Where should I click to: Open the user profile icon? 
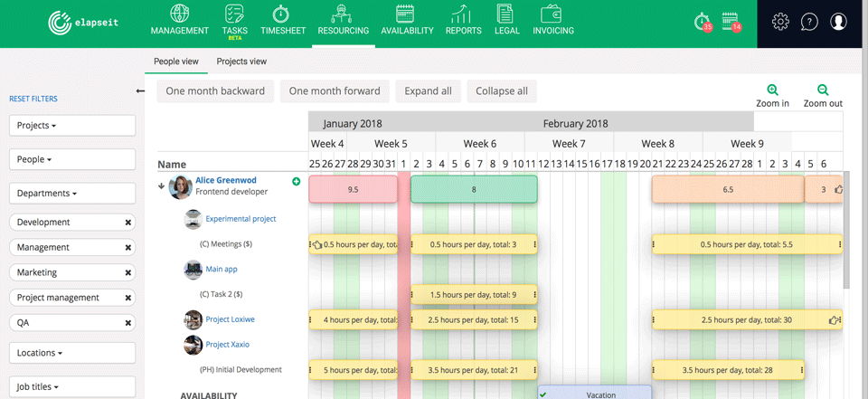click(839, 22)
